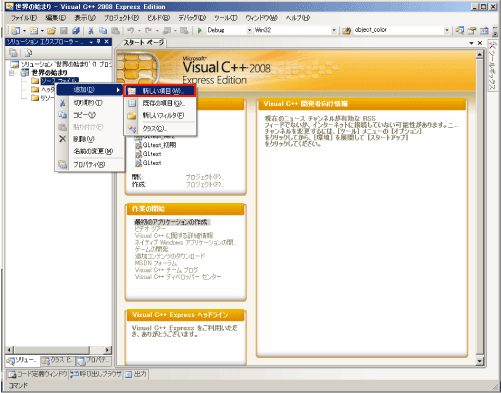Open the Debug configuration dropdown
The height and width of the screenshot is (393, 501).
click(249, 30)
